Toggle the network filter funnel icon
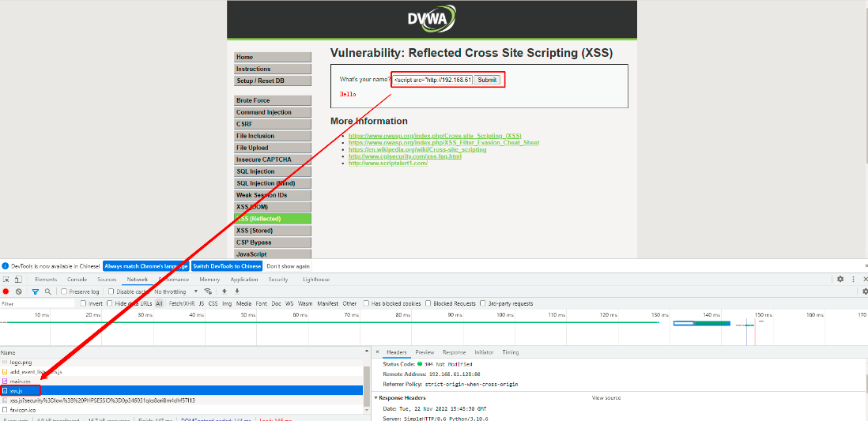868x421 pixels. pos(36,291)
